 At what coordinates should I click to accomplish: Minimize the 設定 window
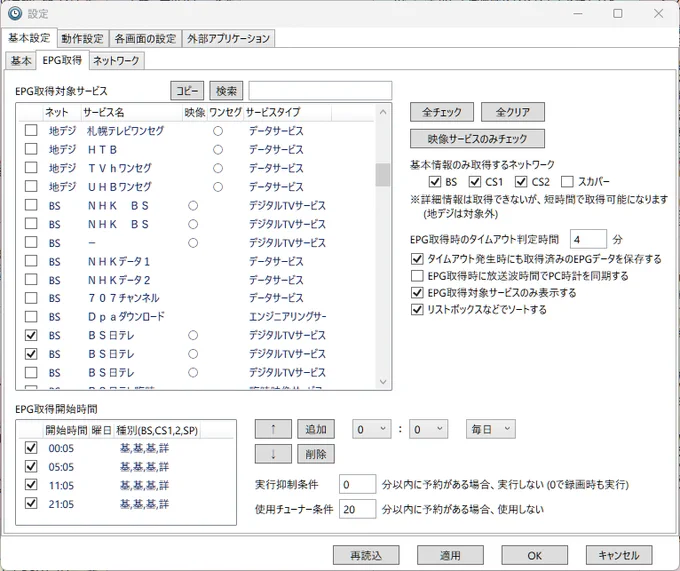point(578,13)
